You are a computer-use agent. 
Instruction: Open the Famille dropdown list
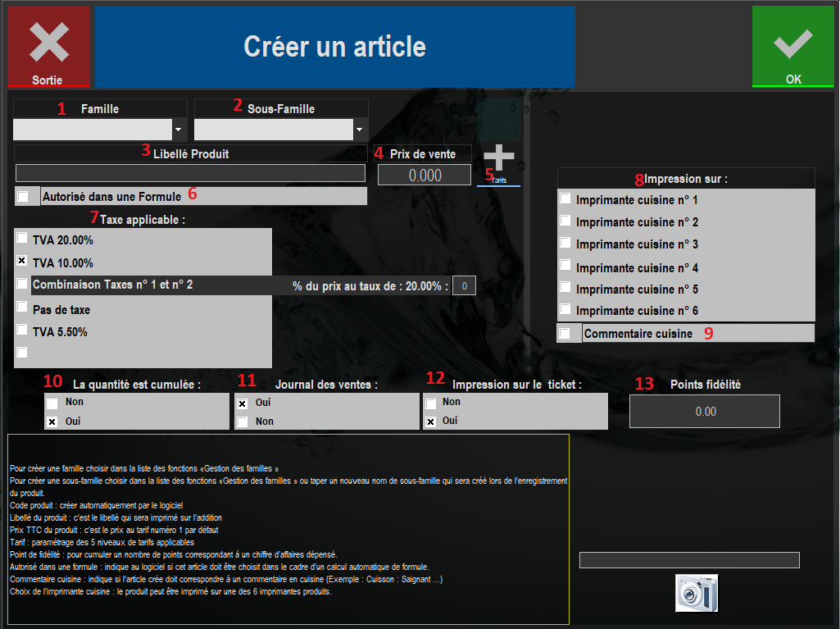tap(178, 130)
